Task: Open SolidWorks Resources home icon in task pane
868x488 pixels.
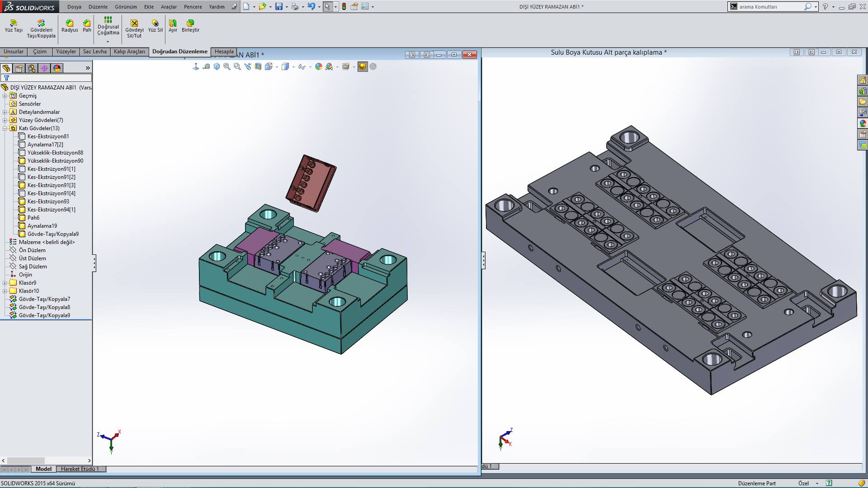Action: tap(863, 80)
